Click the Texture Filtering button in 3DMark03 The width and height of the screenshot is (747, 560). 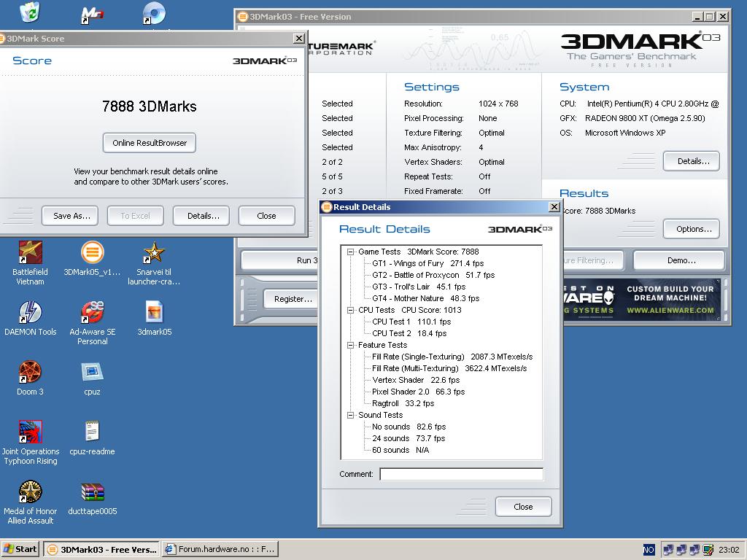tap(593, 260)
